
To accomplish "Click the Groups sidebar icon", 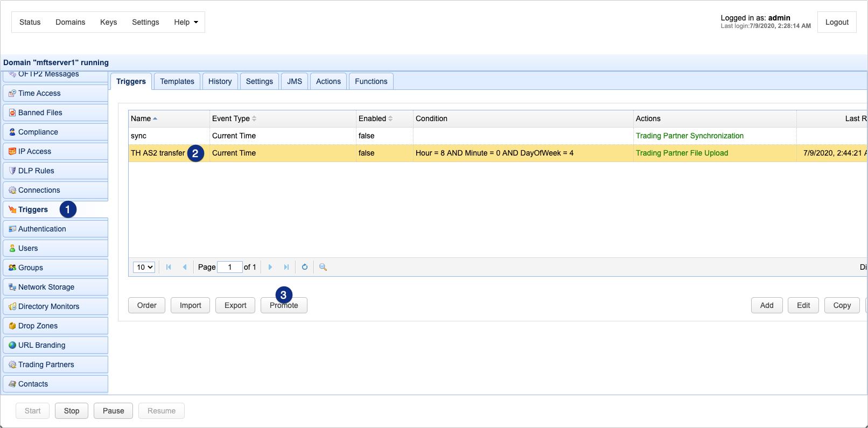I will tap(12, 268).
